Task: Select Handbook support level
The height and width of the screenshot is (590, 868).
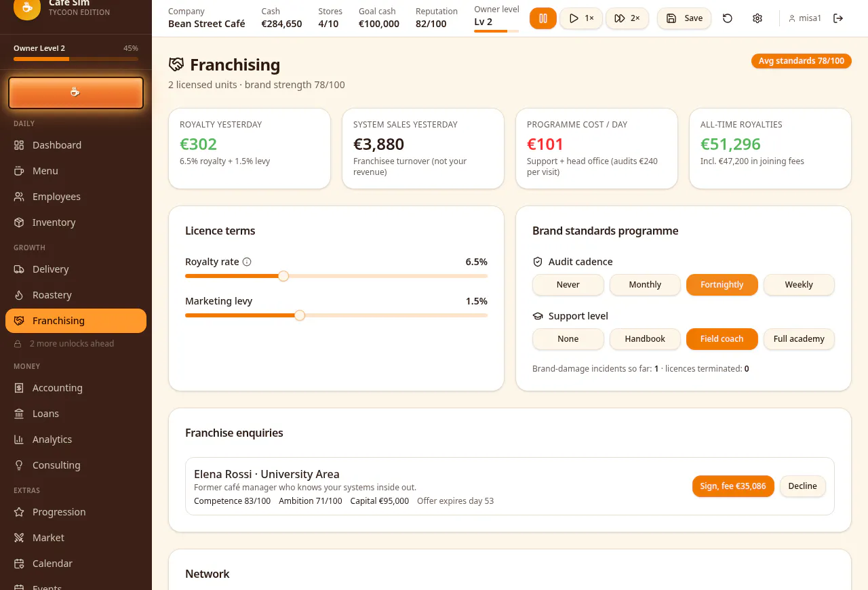Action: [645, 339]
